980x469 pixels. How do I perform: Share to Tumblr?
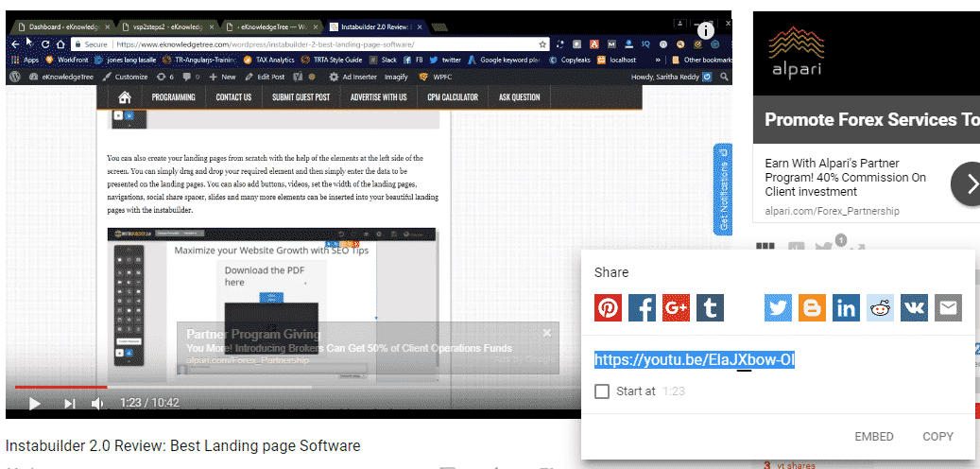(x=710, y=307)
